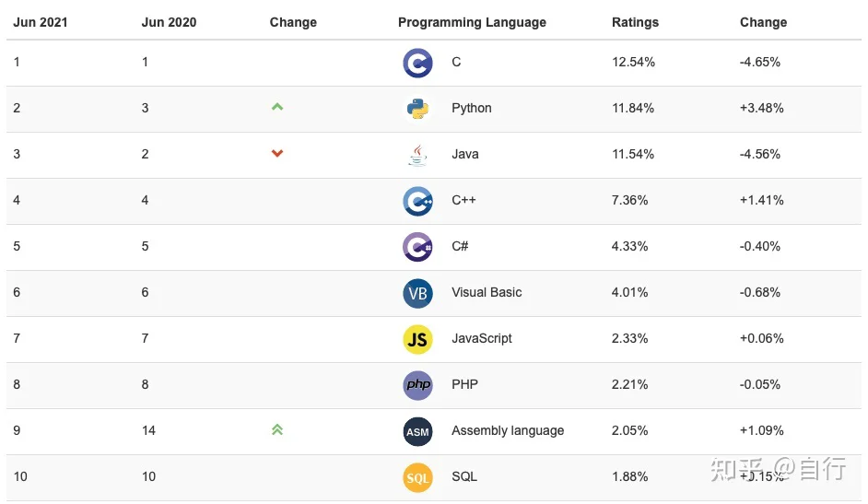Click the green up arrow beside Python
Viewport: 868px width, 504px height.
pos(277,107)
